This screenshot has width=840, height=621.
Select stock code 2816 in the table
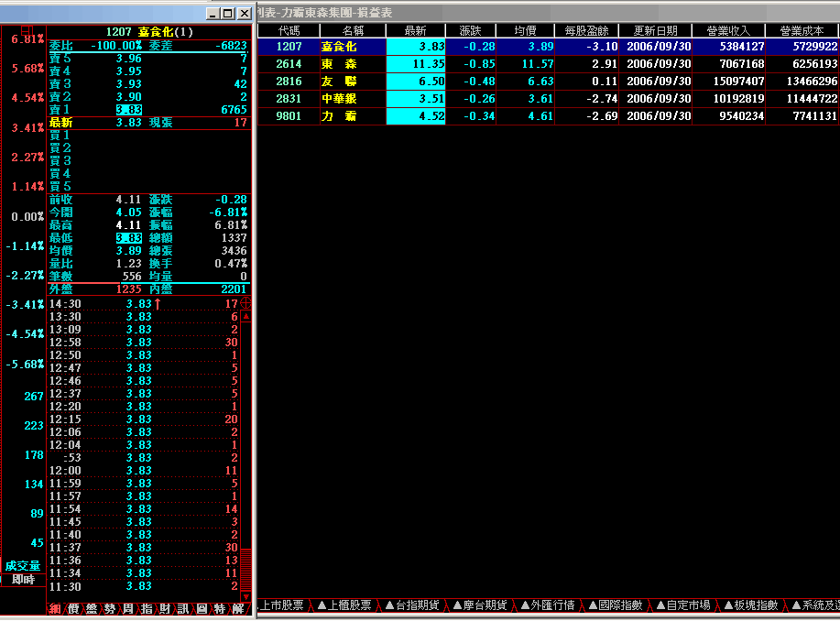click(289, 82)
